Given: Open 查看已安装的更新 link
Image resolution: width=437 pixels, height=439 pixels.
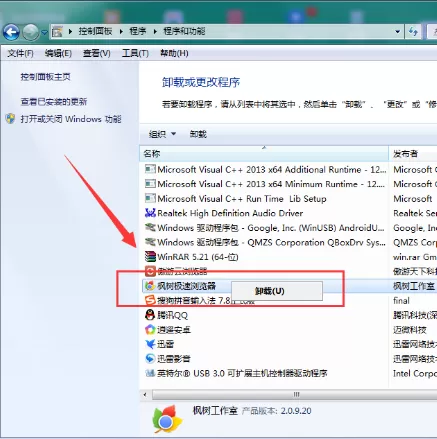Looking at the screenshot, I should (54, 102).
